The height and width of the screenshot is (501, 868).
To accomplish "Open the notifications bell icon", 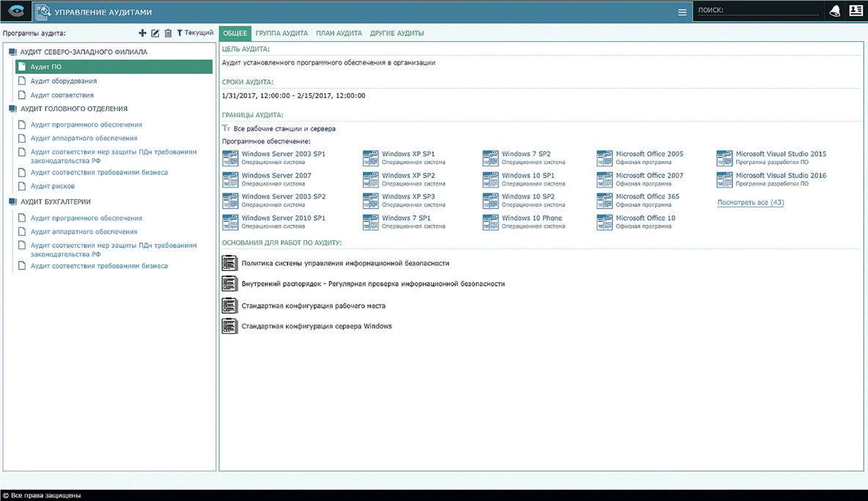I will (834, 11).
